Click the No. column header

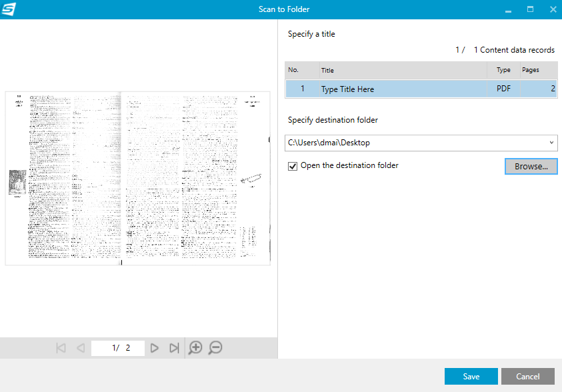coord(300,70)
